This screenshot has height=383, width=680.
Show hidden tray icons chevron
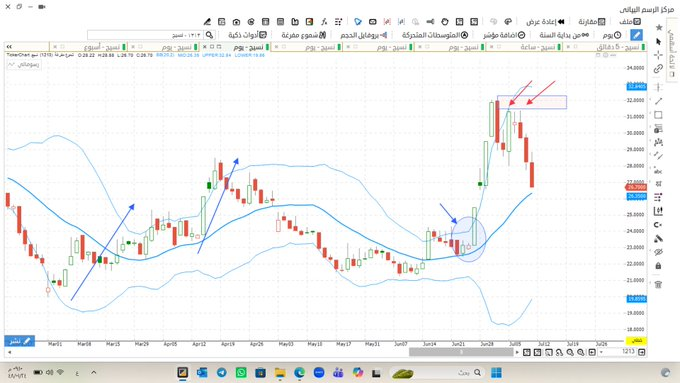click(94, 373)
